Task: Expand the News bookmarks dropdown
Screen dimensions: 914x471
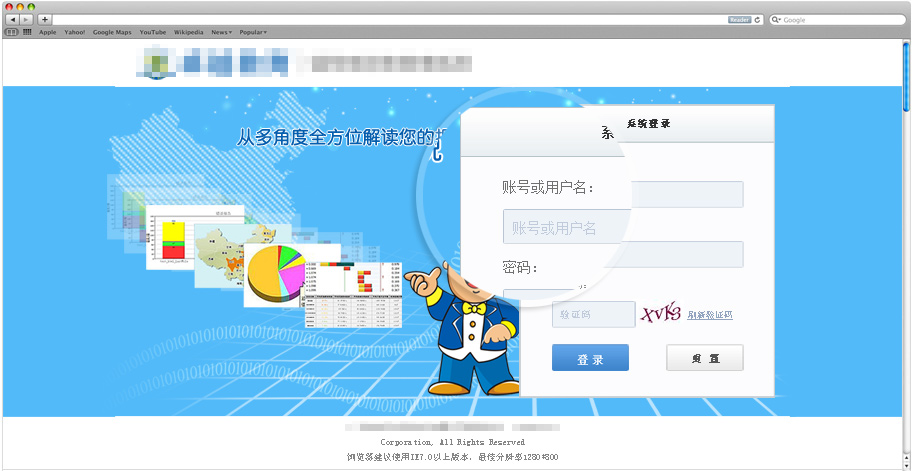Action: (x=222, y=32)
